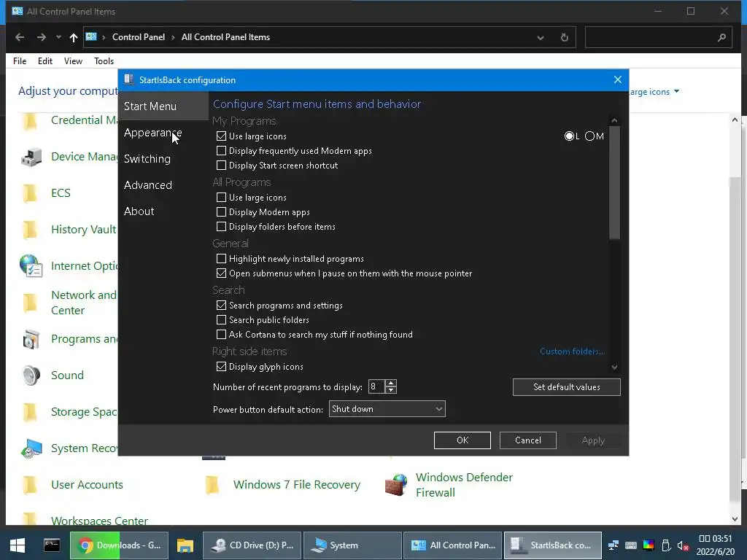Click the Cancel button

528,440
